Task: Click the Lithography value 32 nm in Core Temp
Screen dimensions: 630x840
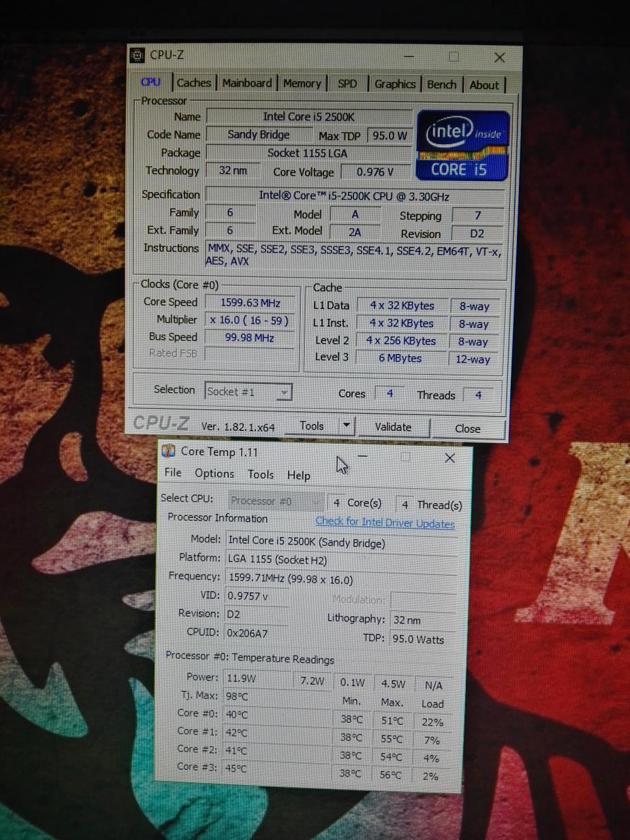Action: (x=422, y=620)
